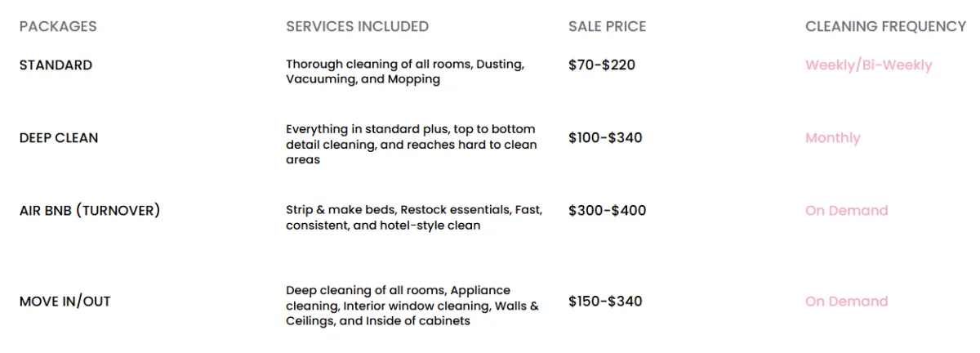
Task: Click On Demand for Air BNB row
Action: coord(846,210)
